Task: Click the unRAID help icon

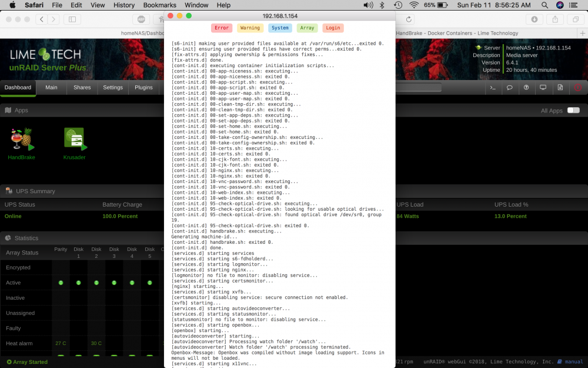Action: click(x=526, y=88)
